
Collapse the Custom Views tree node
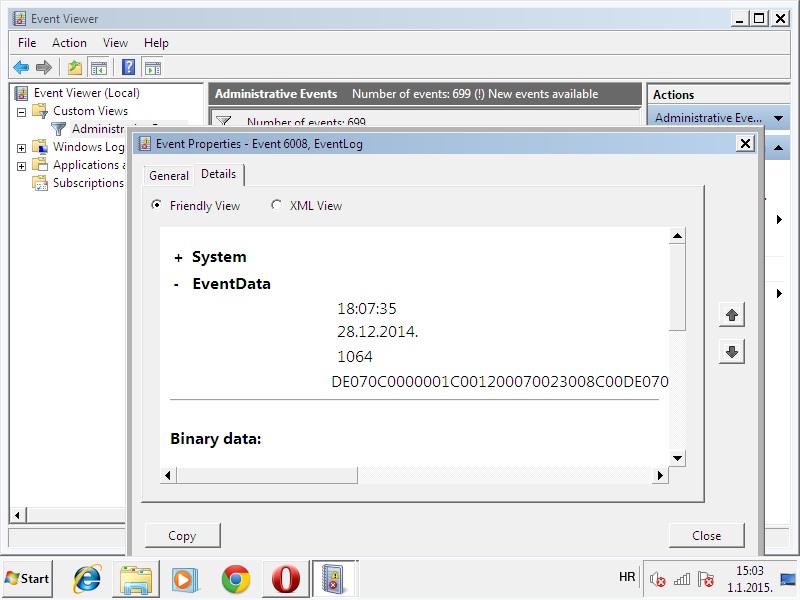[x=21, y=112]
